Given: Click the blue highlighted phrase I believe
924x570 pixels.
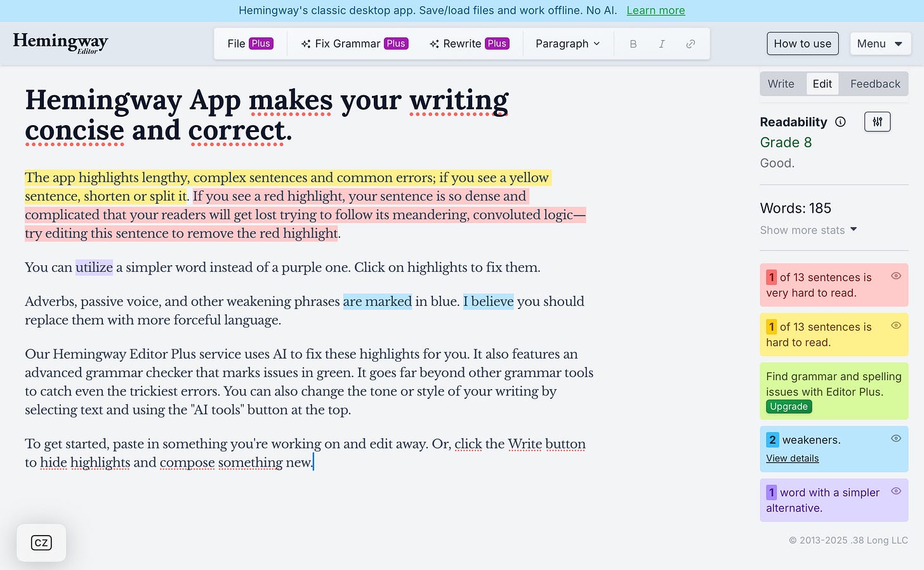Looking at the screenshot, I should [x=488, y=302].
